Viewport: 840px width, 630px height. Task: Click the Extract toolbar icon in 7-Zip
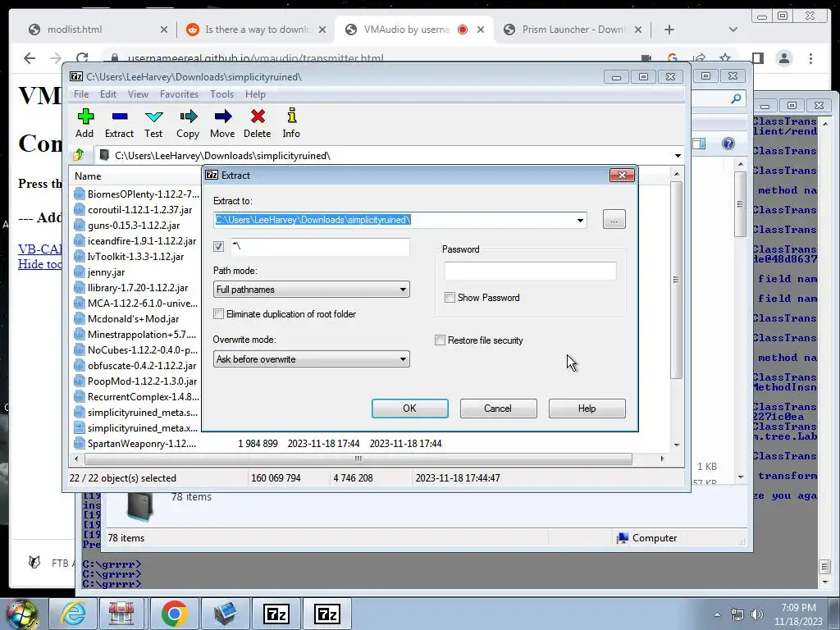coord(120,116)
